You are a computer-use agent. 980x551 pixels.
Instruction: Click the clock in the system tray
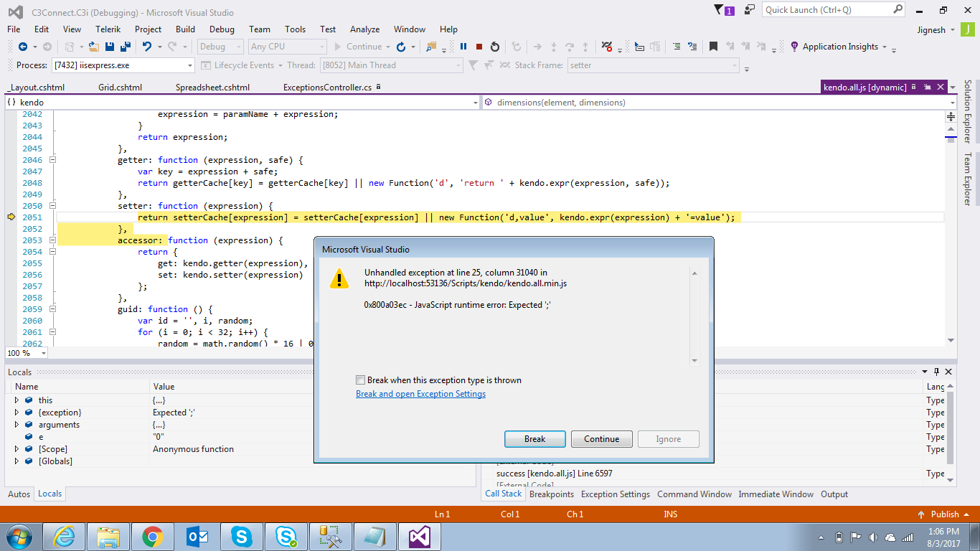[943, 537]
